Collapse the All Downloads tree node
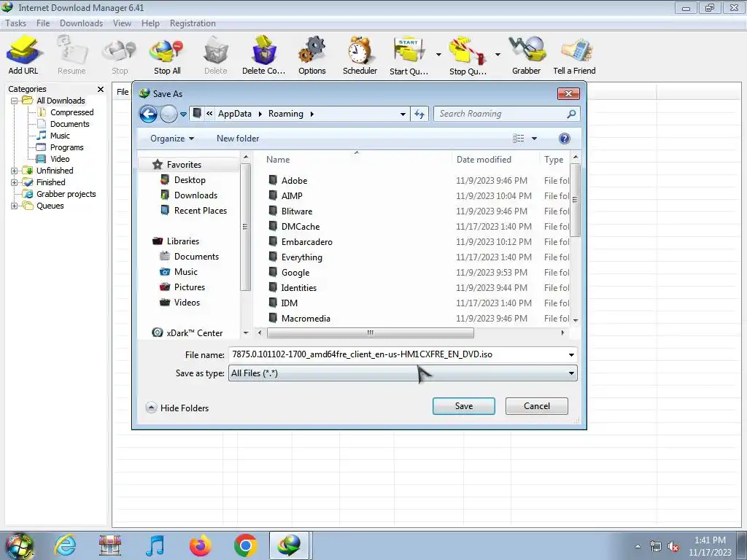The image size is (747, 560). (15, 101)
